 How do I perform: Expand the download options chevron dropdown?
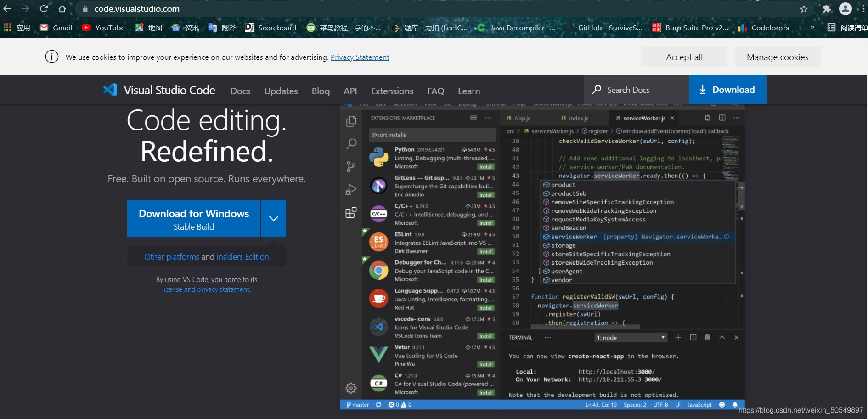pyautogui.click(x=274, y=219)
